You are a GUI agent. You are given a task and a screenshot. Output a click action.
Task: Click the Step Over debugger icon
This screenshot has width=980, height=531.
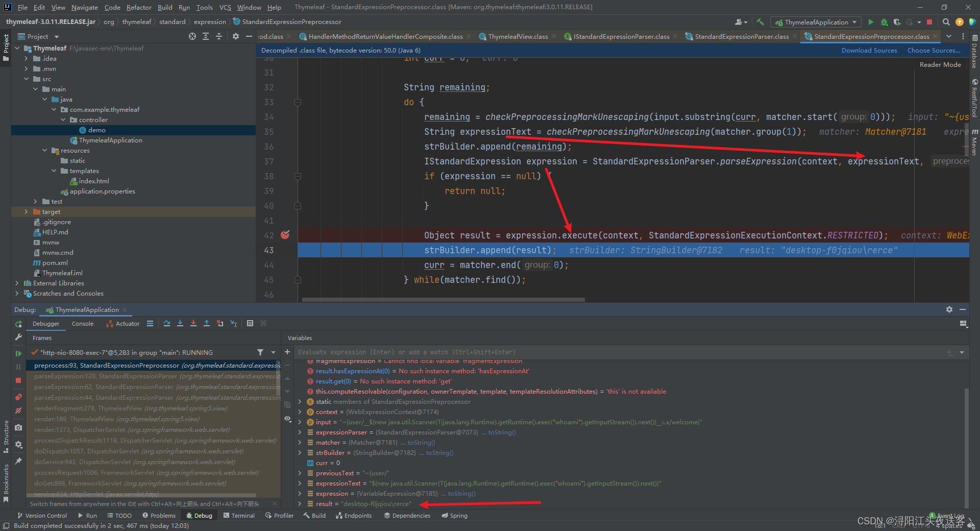tap(167, 323)
